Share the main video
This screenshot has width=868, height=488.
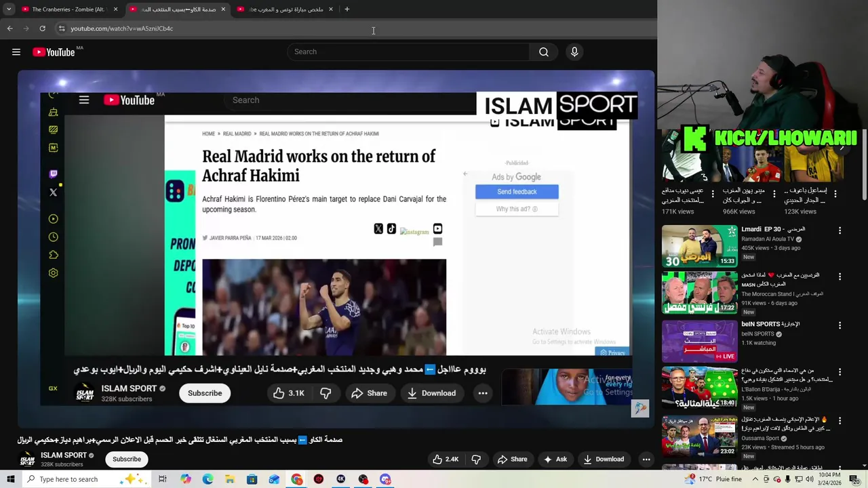point(512,459)
